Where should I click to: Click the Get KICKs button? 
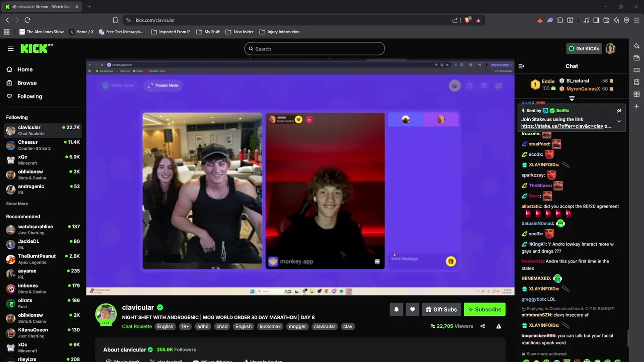pos(584,49)
